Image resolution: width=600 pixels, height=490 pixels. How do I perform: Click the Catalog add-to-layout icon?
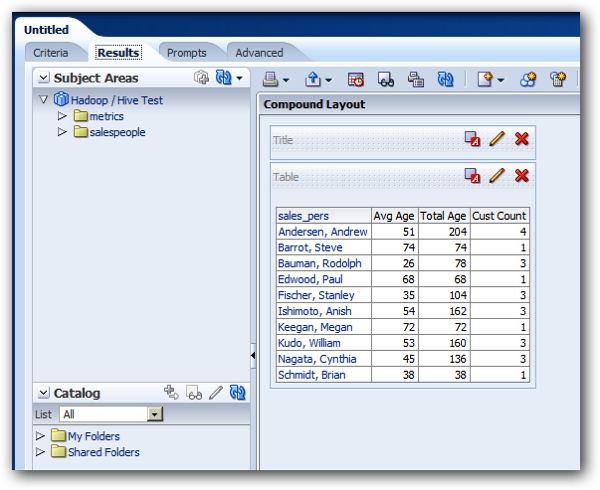tap(171, 392)
